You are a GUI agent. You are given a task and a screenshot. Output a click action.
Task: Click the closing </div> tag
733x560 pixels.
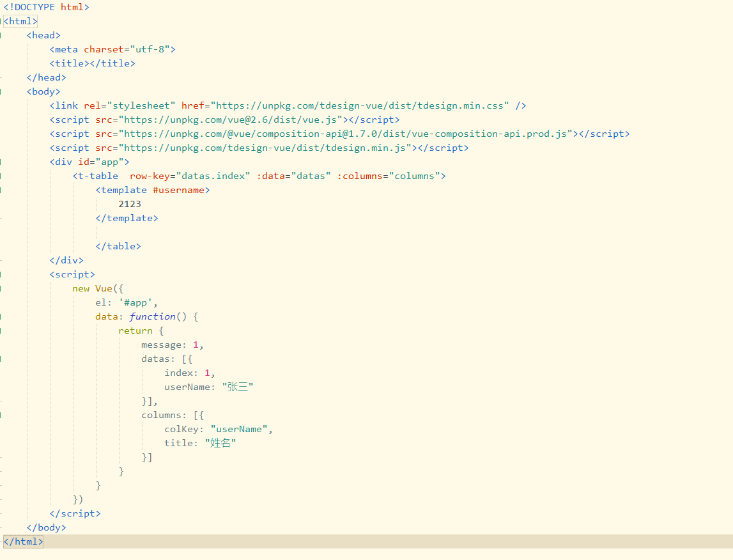[x=66, y=260]
